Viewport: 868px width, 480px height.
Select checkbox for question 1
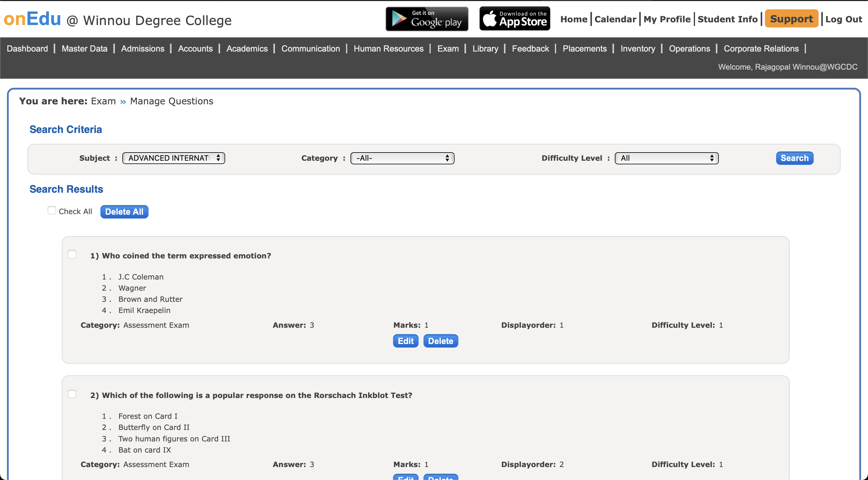(72, 254)
